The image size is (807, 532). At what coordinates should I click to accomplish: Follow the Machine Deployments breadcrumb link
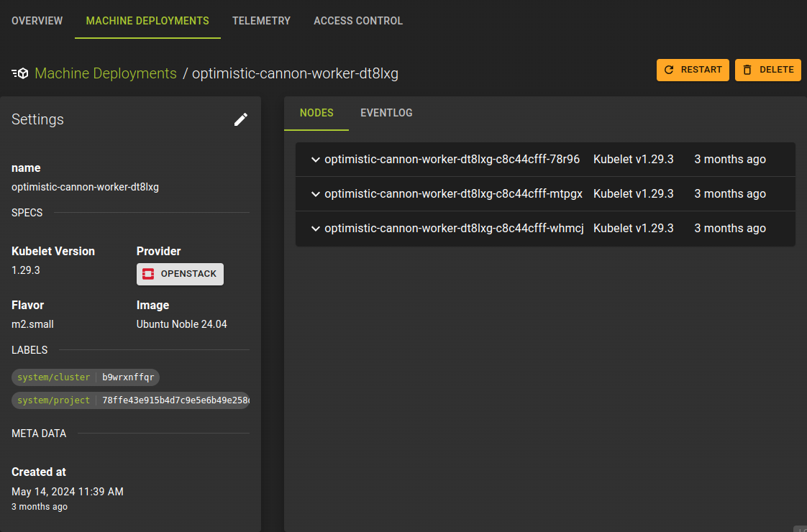pyautogui.click(x=106, y=73)
